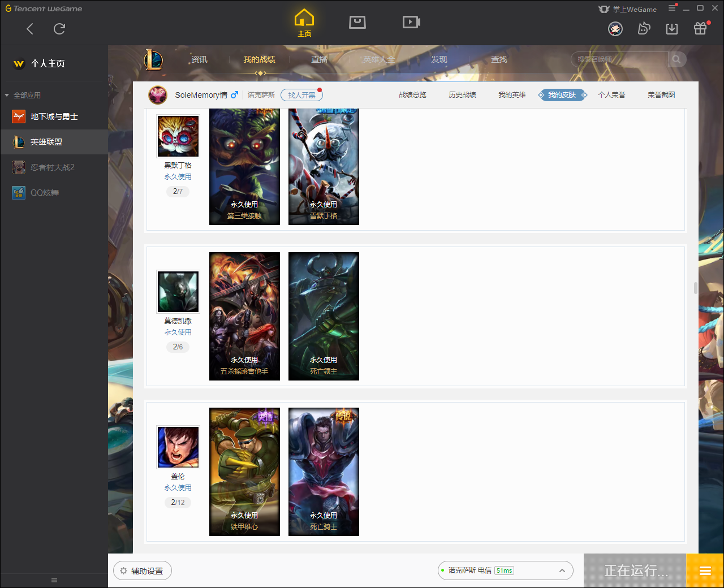The height and width of the screenshot is (588, 724).
Task: Click the 找人开黑 button
Action: (x=301, y=95)
